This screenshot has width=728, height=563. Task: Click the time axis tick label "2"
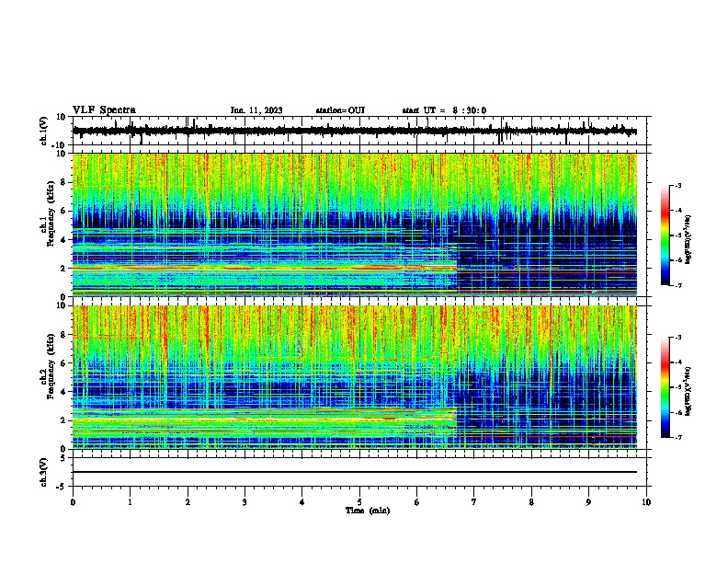click(188, 502)
